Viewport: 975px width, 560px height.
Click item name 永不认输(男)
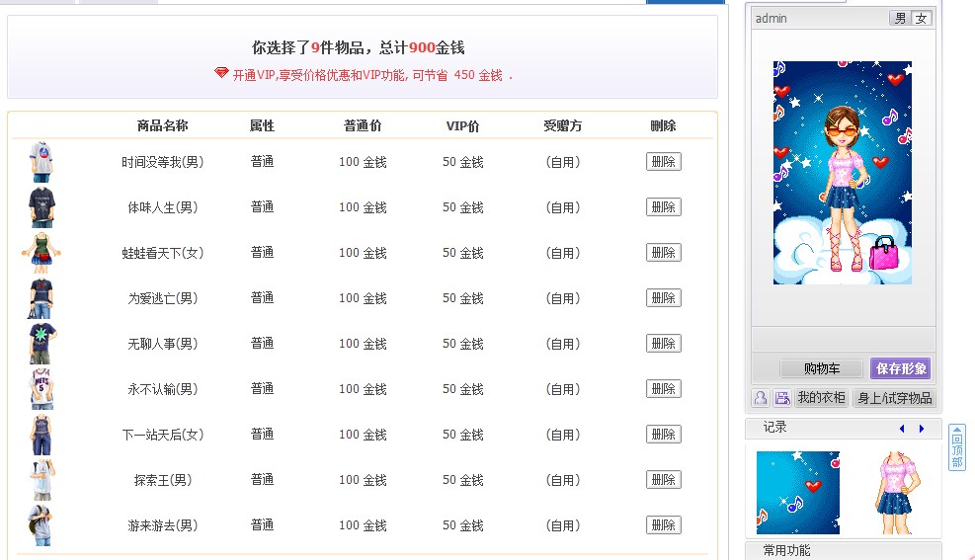pyautogui.click(x=162, y=389)
